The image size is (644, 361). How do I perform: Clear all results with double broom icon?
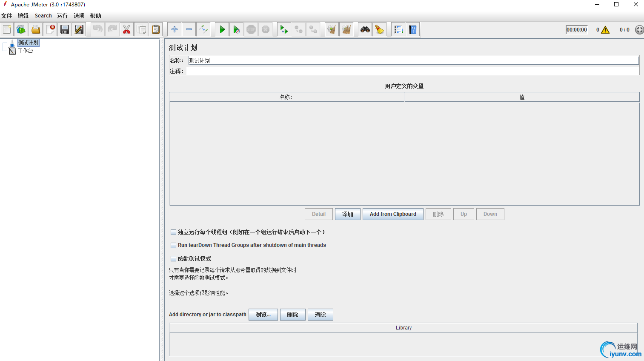click(x=346, y=29)
